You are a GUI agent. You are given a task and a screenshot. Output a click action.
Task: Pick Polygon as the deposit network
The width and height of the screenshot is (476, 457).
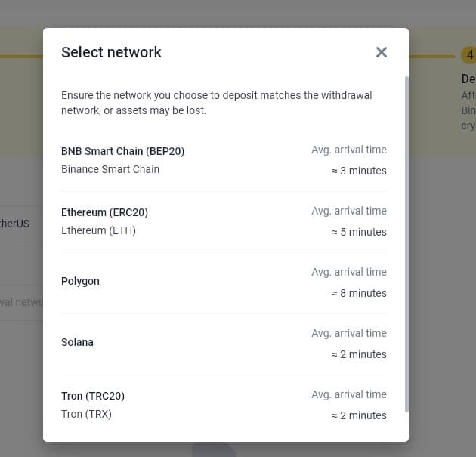pos(81,281)
